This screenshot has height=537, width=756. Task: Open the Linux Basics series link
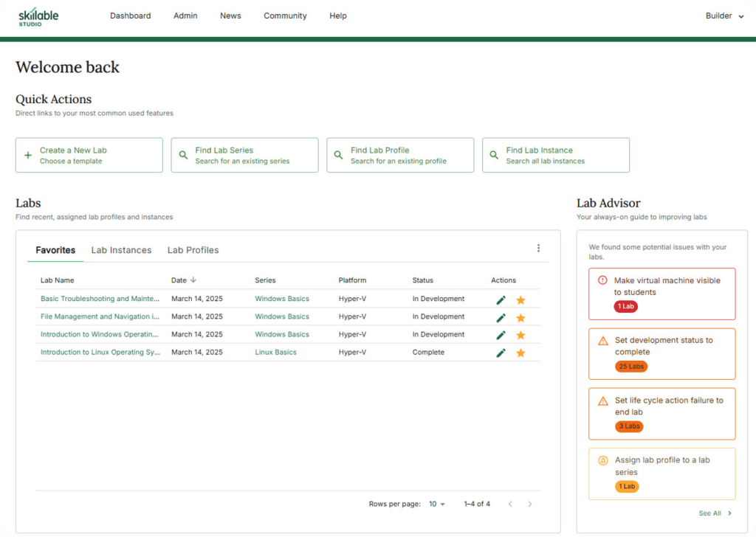click(275, 353)
